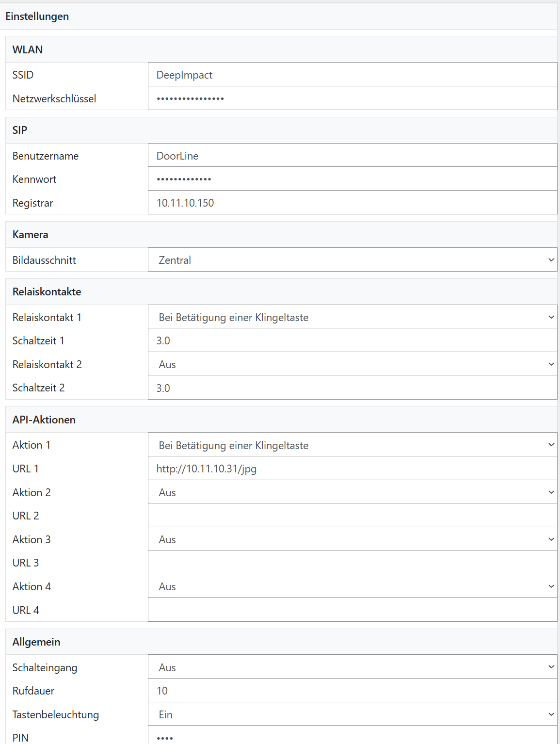Screen dimensions: 560x744
Task: Click the Registrar IP address field
Action: [x=352, y=203]
